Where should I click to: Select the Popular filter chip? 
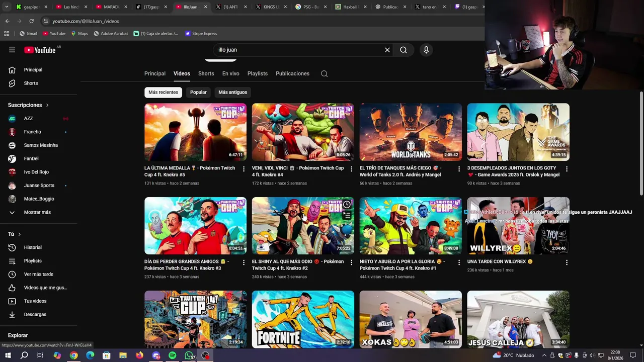pos(198,92)
